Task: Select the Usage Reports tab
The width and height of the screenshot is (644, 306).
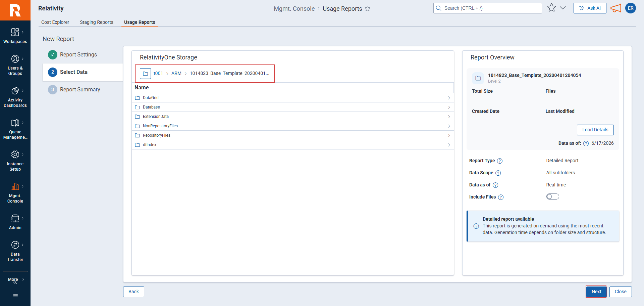Action: tap(140, 22)
